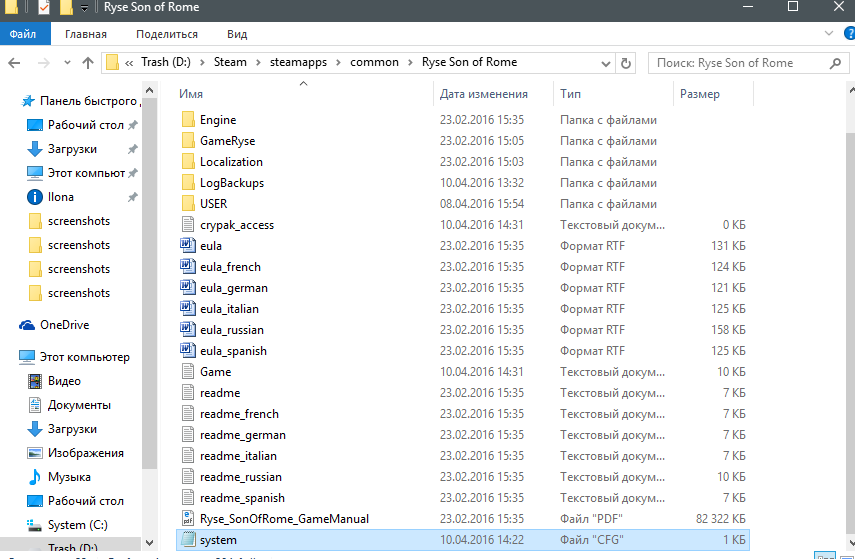The width and height of the screenshot is (855, 559).
Task: Select the eula_french file name
Action: (x=230, y=267)
